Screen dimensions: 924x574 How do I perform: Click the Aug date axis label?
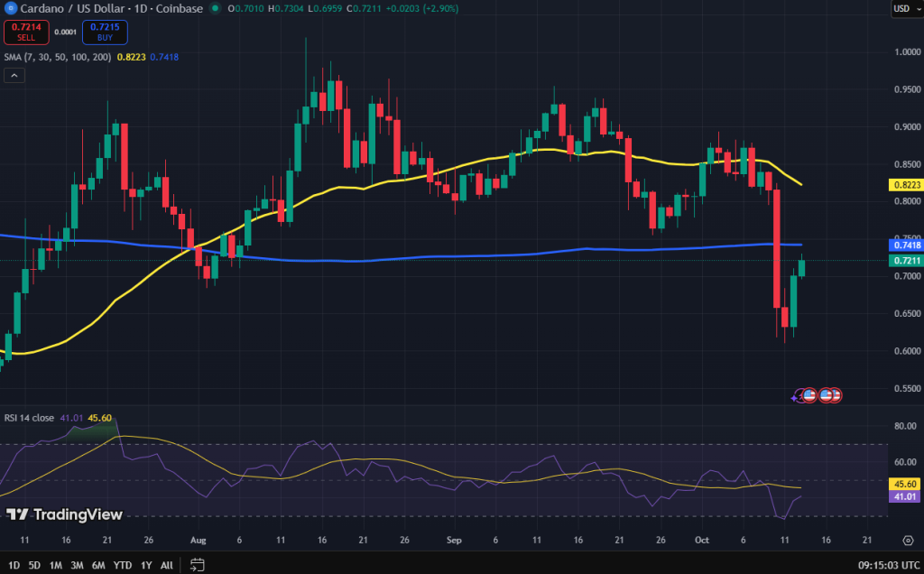pos(198,540)
